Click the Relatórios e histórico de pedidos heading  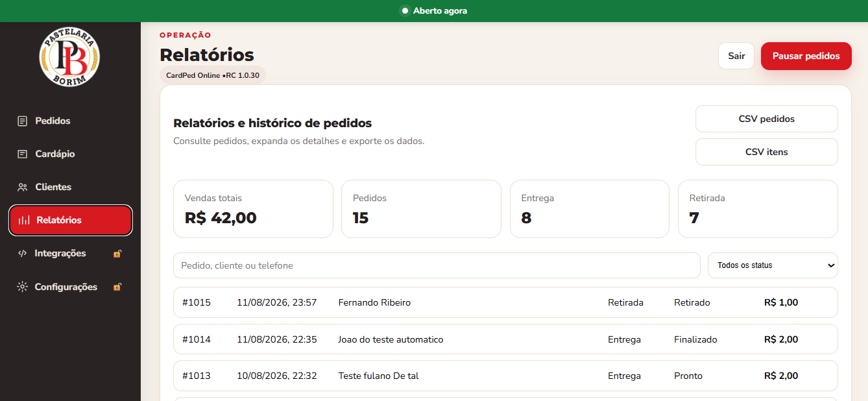point(272,123)
